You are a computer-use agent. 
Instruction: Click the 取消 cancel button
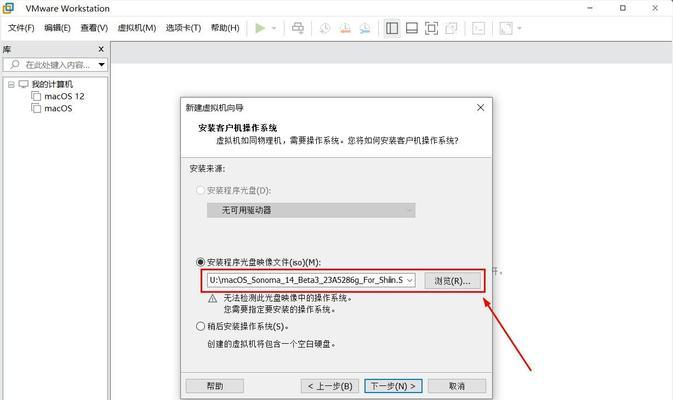pyautogui.click(x=457, y=386)
